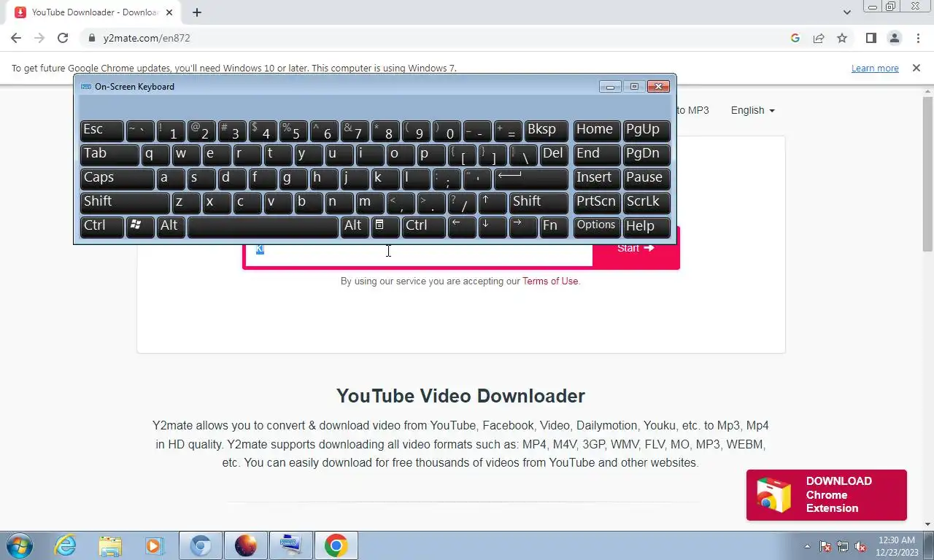Click the letter q key
934x560 pixels.
(x=155, y=155)
